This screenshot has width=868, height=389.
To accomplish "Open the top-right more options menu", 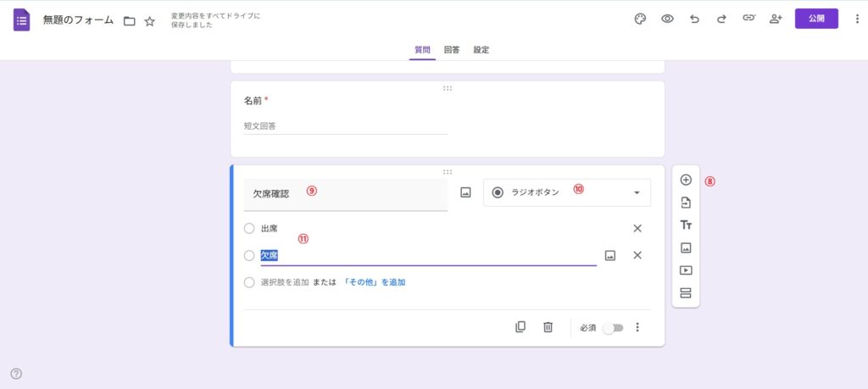I will 857,19.
